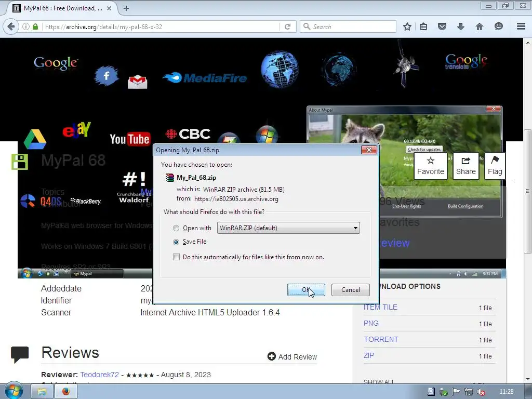
Task: Click the Reviews heading
Action: [70, 353]
